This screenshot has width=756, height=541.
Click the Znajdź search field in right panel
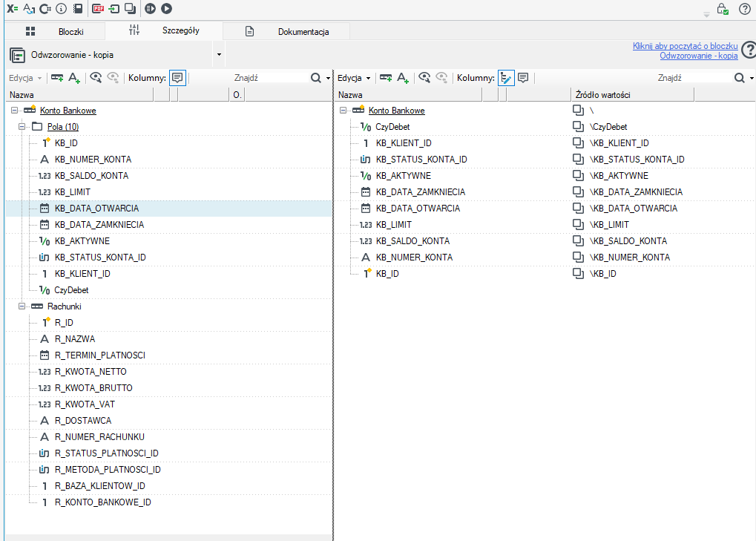point(694,78)
